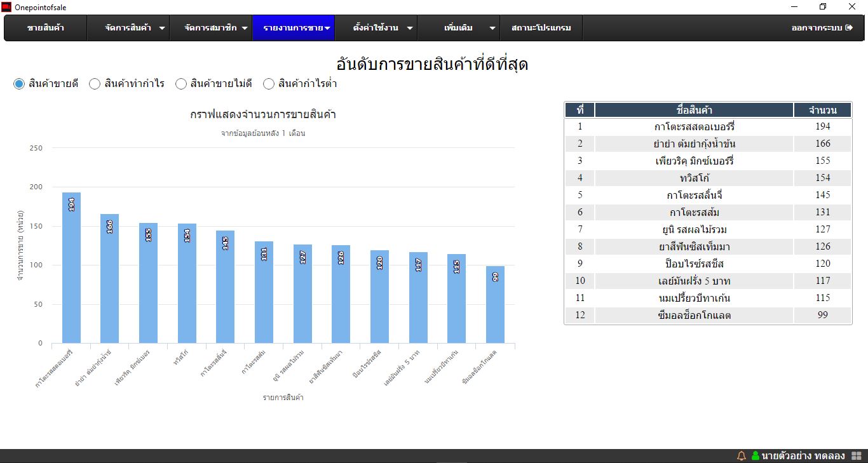Click the tallest chart bar labeled 194
Viewport: 868px width, 463px height.
pos(71,267)
